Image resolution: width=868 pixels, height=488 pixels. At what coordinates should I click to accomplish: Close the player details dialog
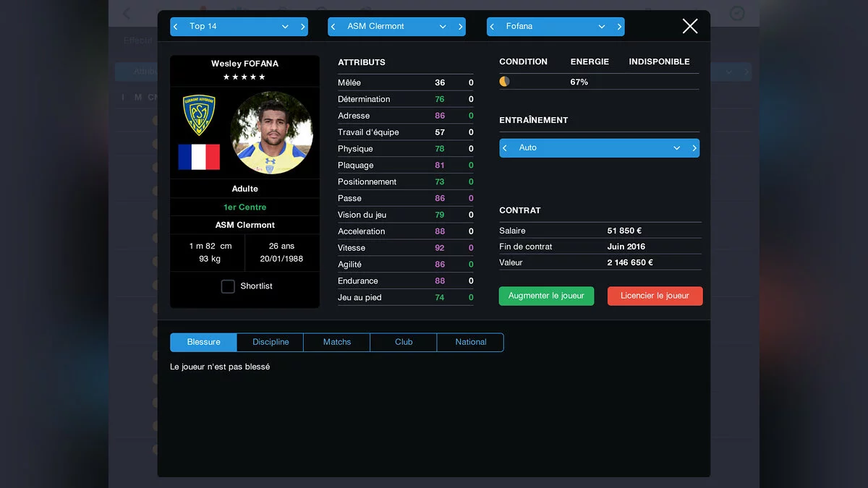[x=690, y=26]
